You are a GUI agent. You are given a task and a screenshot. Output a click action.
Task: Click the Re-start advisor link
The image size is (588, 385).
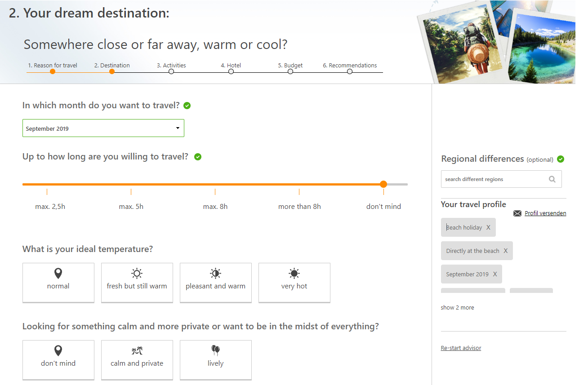tap(461, 348)
